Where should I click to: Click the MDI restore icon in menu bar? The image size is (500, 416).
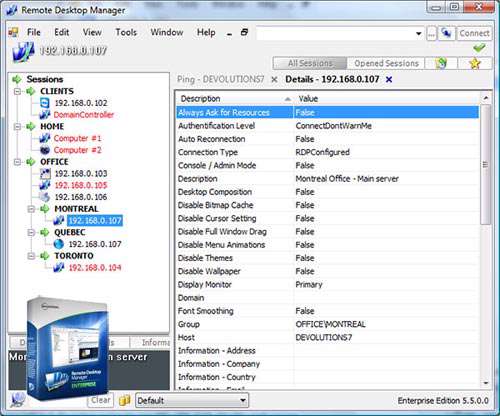pyautogui.click(x=244, y=32)
